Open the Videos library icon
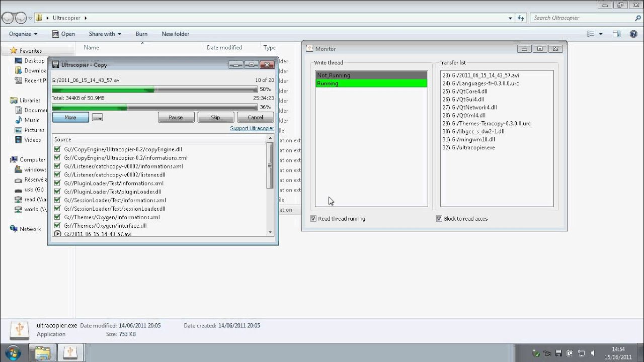The image size is (644, 362). click(19, 140)
